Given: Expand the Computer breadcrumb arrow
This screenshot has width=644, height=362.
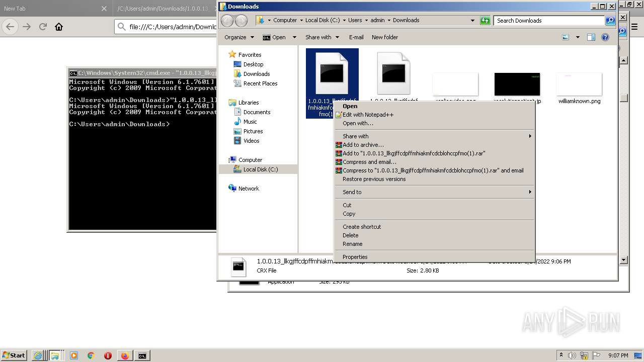Looking at the screenshot, I should click(x=301, y=21).
